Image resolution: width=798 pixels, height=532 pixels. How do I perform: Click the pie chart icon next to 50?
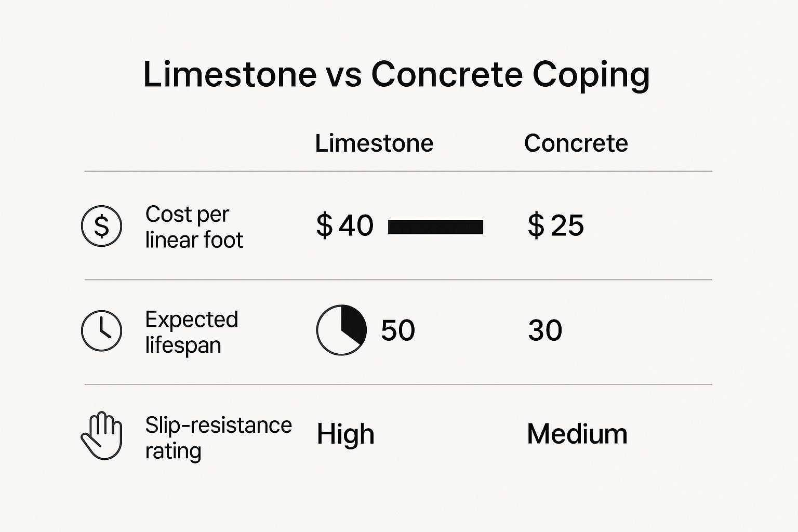(341, 330)
